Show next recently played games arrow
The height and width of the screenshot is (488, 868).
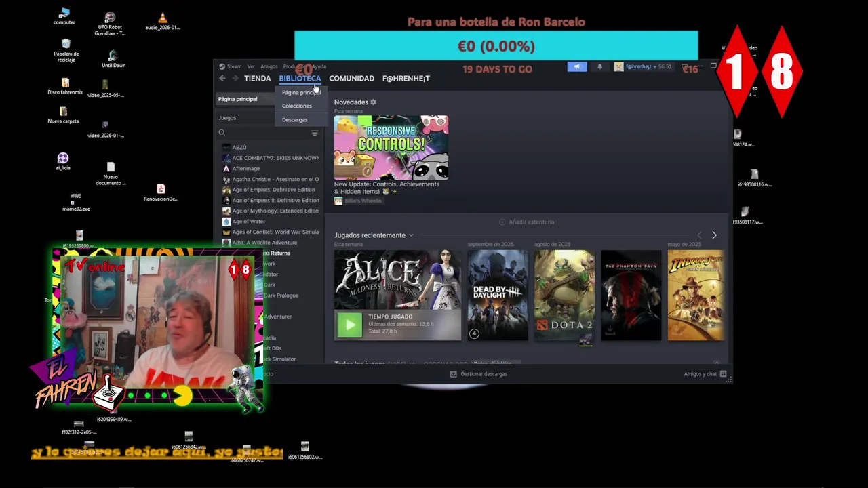coord(714,235)
